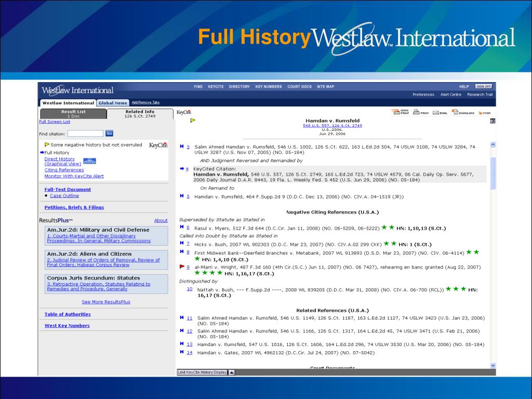The width and height of the screenshot is (532, 399).
Task: Open the Table of Authorities link
Action: coord(68,314)
